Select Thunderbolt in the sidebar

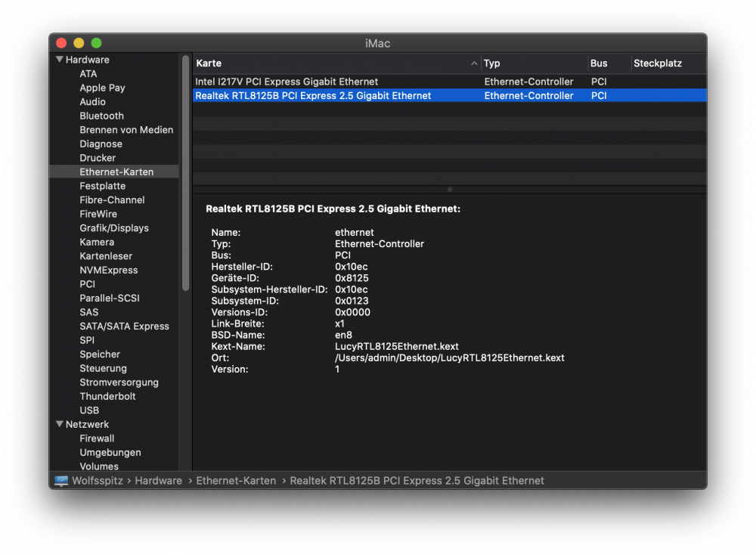pyautogui.click(x=107, y=396)
